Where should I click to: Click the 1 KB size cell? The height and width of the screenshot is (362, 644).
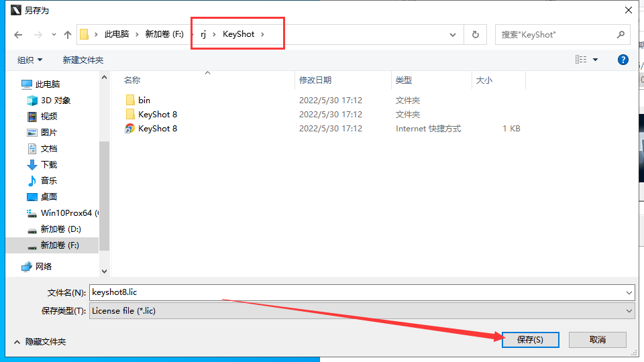tap(511, 129)
